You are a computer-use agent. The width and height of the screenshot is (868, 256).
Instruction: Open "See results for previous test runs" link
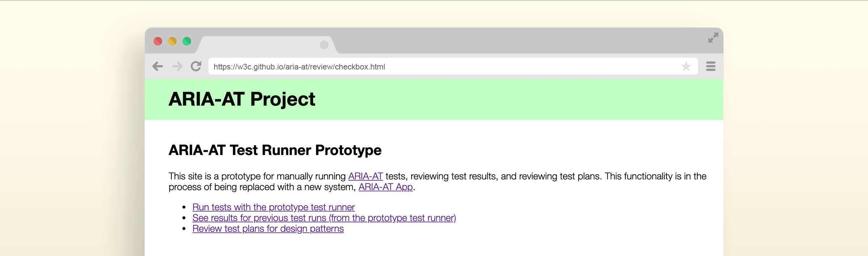(x=324, y=218)
